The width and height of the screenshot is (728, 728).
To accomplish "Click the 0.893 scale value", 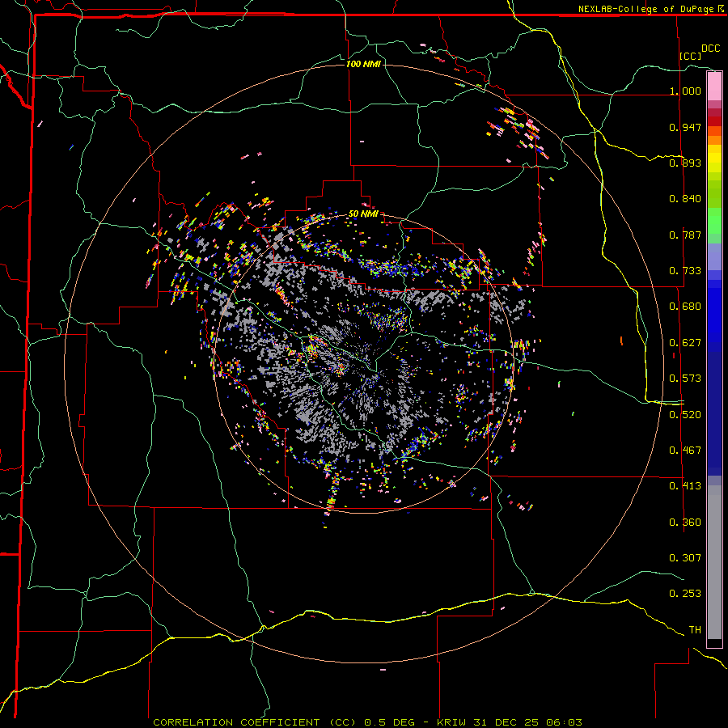I will [685, 163].
